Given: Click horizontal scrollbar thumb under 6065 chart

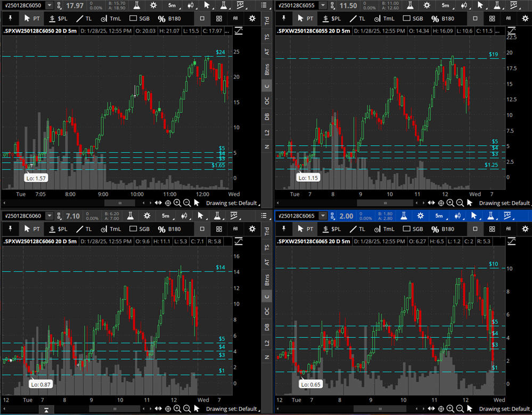Looking at the screenshot, I should click(x=380, y=409).
